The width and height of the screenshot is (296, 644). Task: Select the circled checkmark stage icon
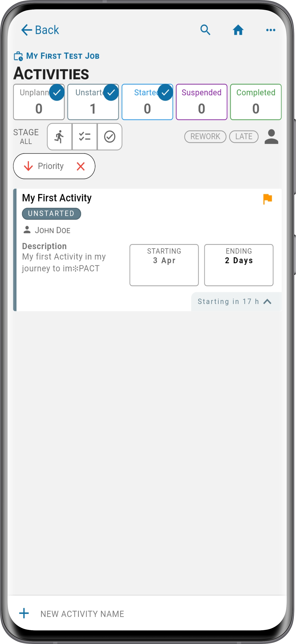click(110, 136)
